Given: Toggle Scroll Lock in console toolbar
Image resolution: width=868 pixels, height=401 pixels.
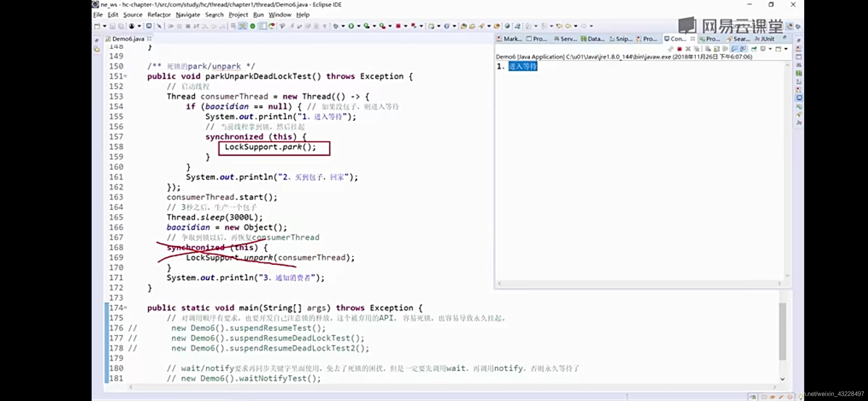Looking at the screenshot, I should [717, 49].
